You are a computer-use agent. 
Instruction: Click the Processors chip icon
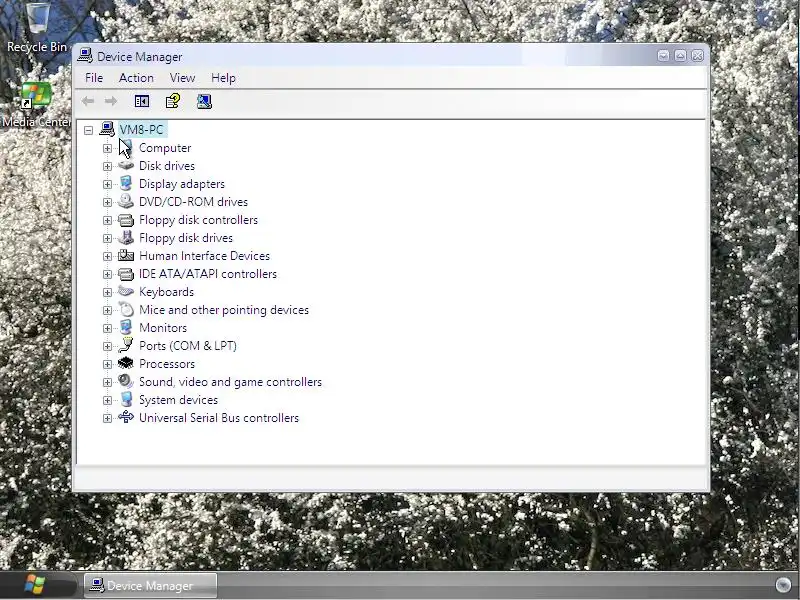[x=126, y=363]
